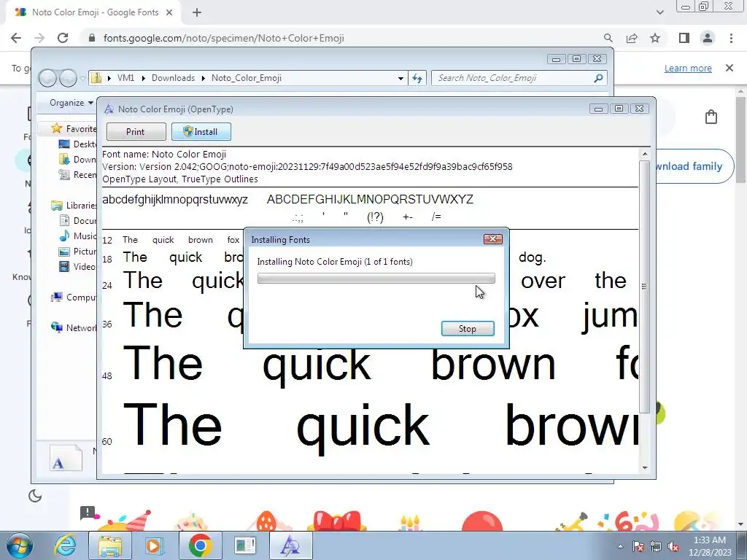Switch to Chrome from taskbar
The width and height of the screenshot is (747, 560).
[x=200, y=545]
